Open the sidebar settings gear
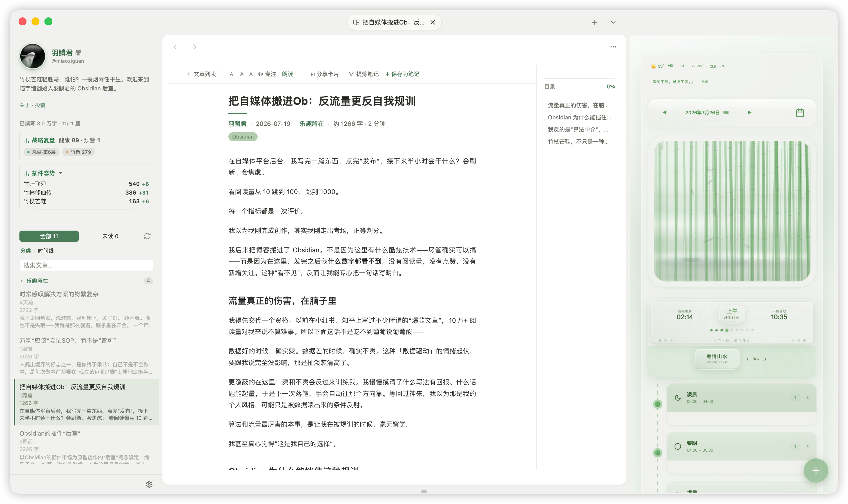This screenshot has width=848, height=504. pos(149,484)
